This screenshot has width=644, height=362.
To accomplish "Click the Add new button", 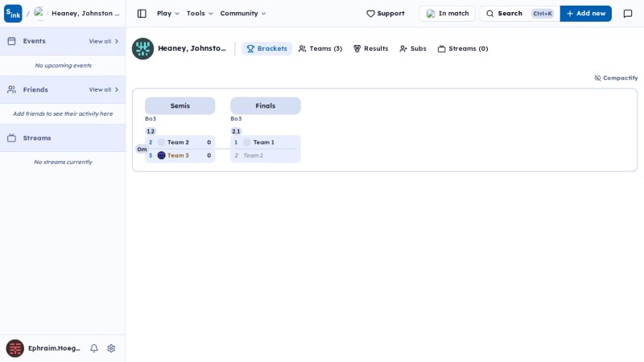I will point(586,14).
